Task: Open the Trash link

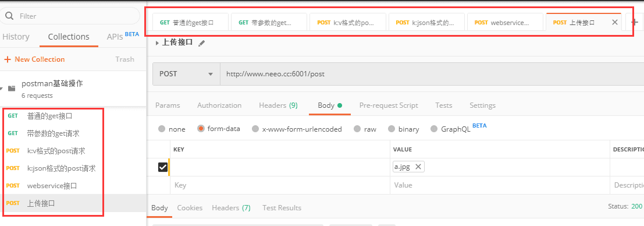Action: [x=125, y=59]
